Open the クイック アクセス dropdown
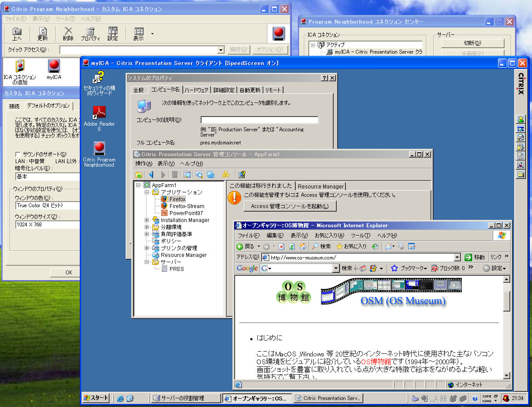 pos(221,50)
